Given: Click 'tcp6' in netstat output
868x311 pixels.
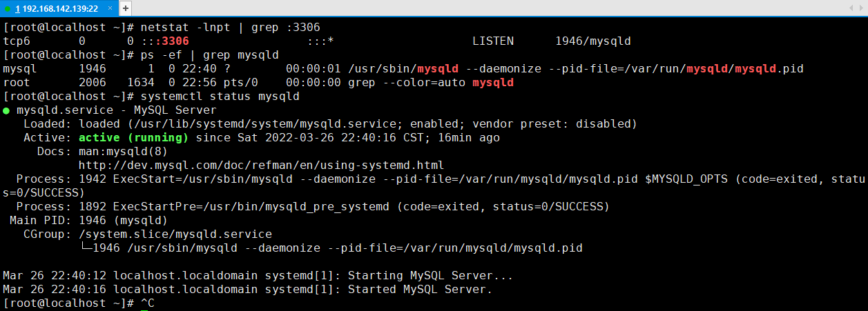Looking at the screenshot, I should coord(17,41).
